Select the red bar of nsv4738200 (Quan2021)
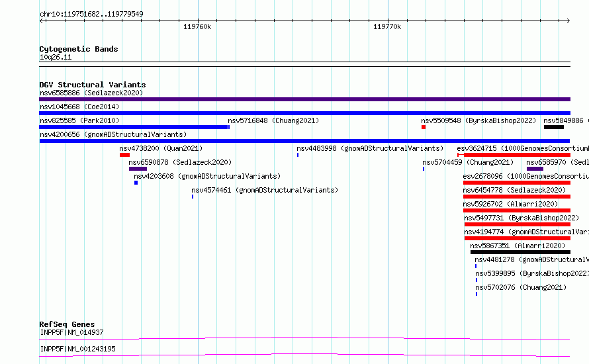This screenshot has height=364, width=589. click(124, 155)
